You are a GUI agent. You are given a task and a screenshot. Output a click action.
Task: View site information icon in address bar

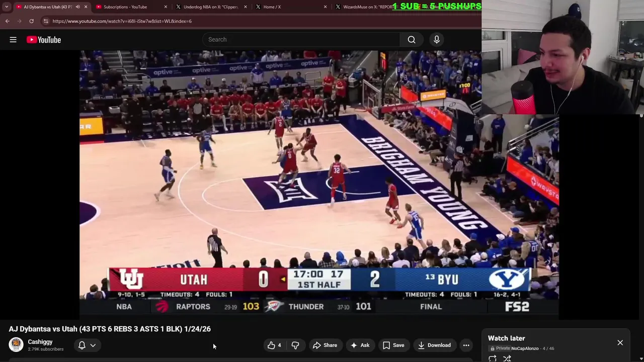[46, 21]
